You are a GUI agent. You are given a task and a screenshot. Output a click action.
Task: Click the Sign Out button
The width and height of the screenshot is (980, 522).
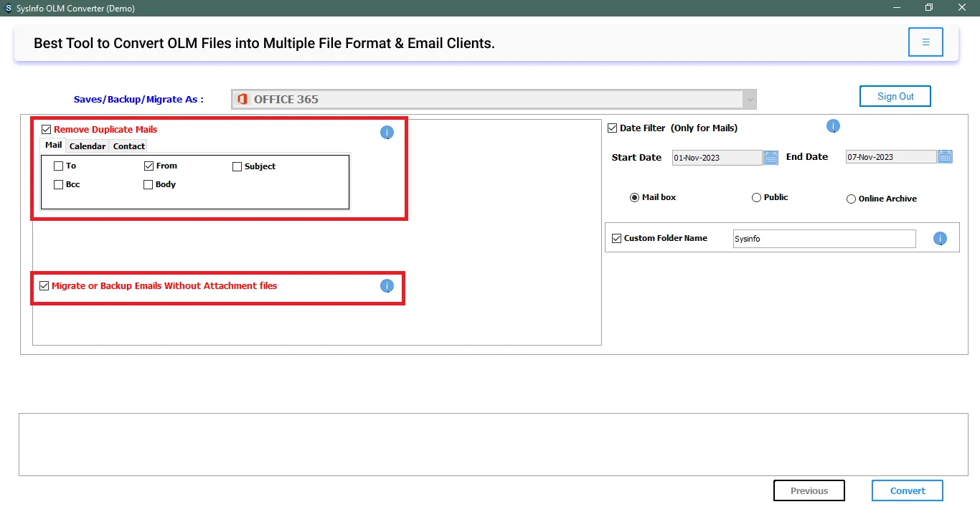[x=895, y=96]
